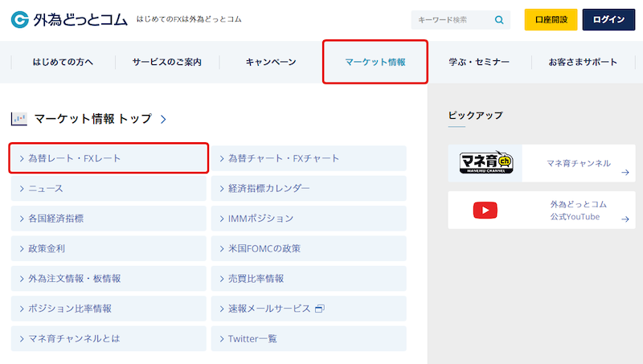Image resolution: width=643 pixels, height=364 pixels.
Task: Open マネ育チャンネルとは link
Action: [x=109, y=338]
